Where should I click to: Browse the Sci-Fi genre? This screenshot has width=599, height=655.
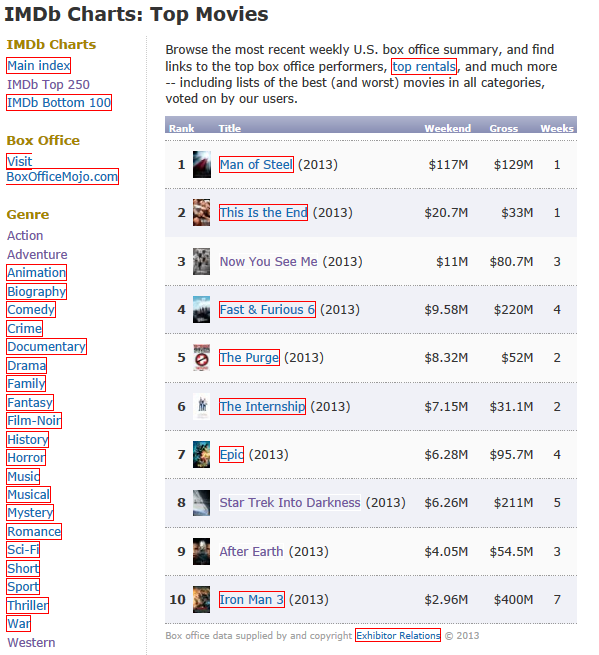tap(23, 549)
